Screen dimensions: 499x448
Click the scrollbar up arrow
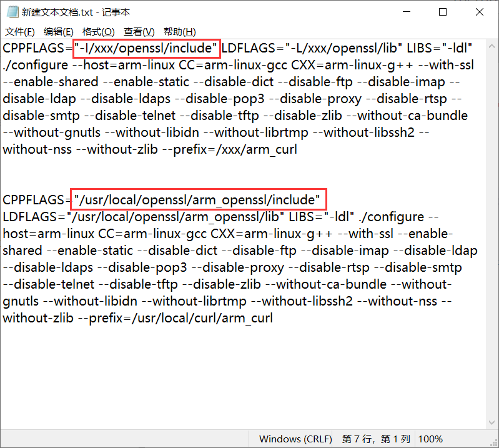[492, 46]
